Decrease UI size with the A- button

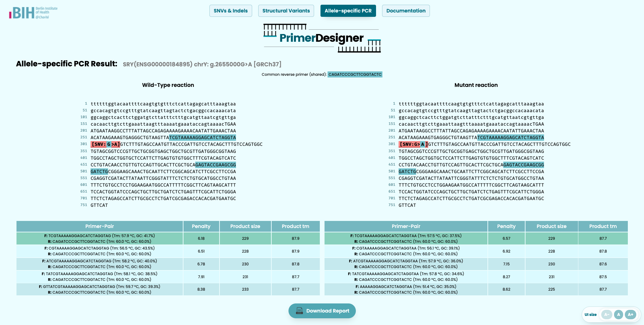(607, 315)
